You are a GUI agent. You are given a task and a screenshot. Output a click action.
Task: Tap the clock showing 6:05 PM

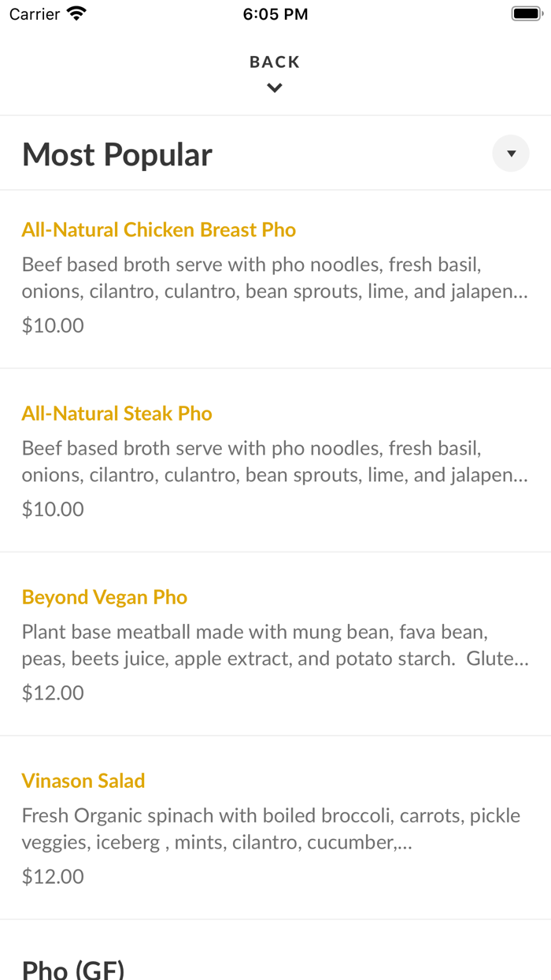pyautogui.click(x=275, y=13)
